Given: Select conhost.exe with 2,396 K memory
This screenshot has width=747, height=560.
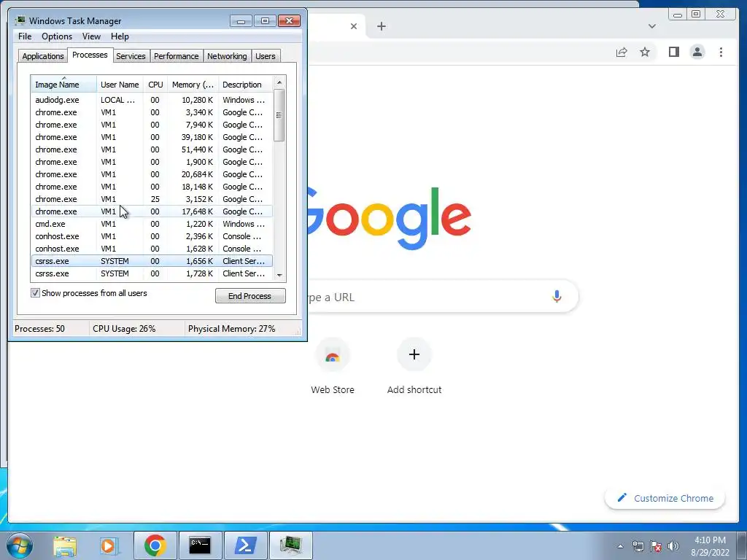Looking at the screenshot, I should pyautogui.click(x=152, y=236).
